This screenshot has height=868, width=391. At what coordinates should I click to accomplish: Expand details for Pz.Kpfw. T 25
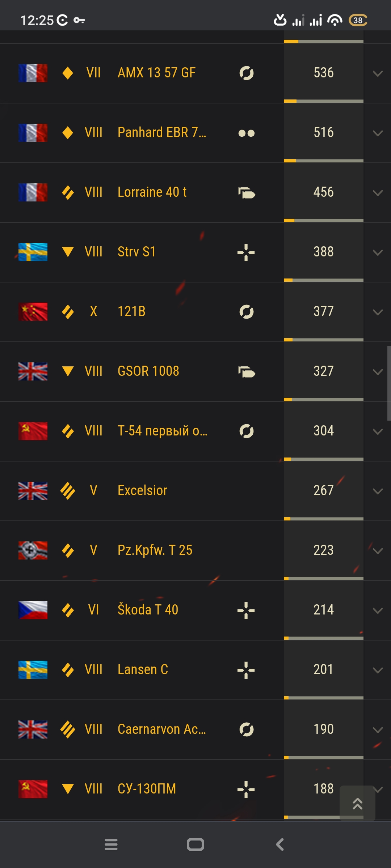[x=378, y=551]
